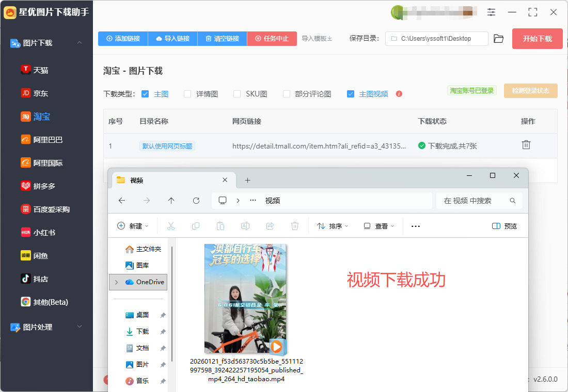Select 淘宝 in the sidebar

click(x=36, y=117)
